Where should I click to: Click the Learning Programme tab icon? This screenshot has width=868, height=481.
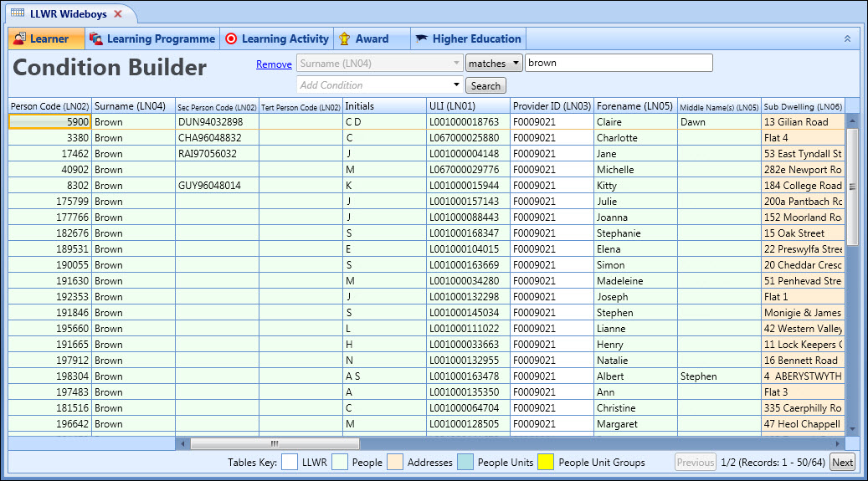(x=96, y=38)
